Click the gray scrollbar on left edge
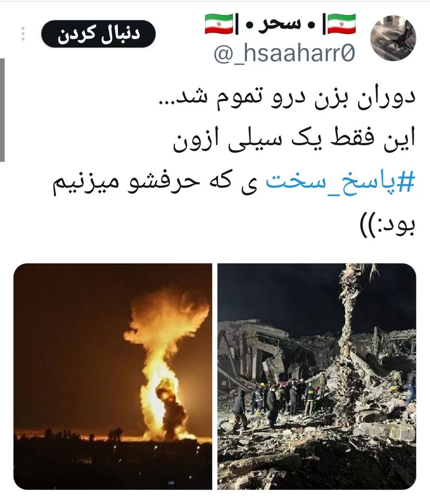 click(x=2, y=110)
